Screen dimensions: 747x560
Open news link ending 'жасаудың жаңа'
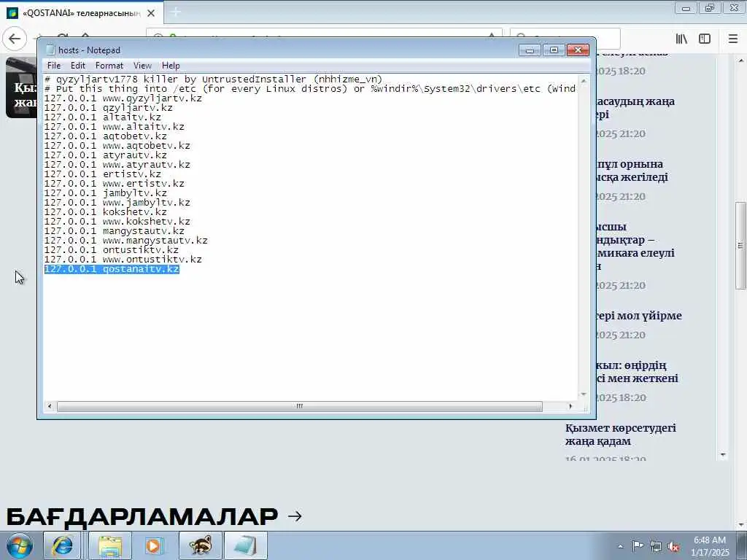pos(635,108)
